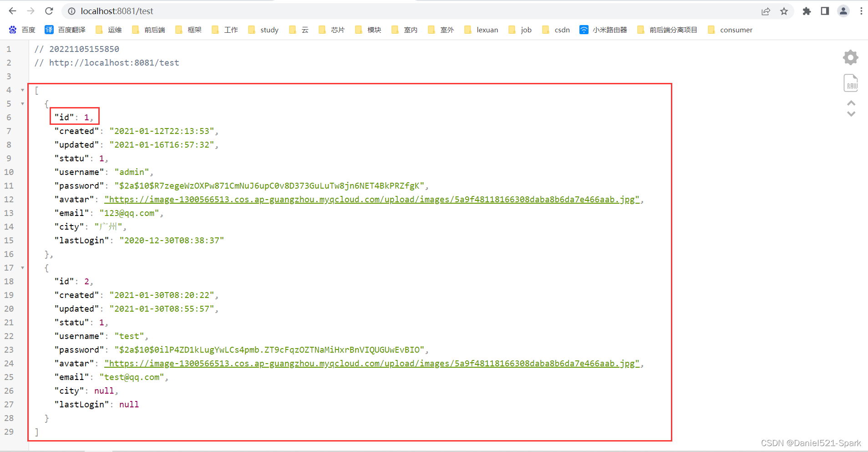This screenshot has width=868, height=452.
Task: Open the 运维 bookmarks folder
Action: pos(109,30)
